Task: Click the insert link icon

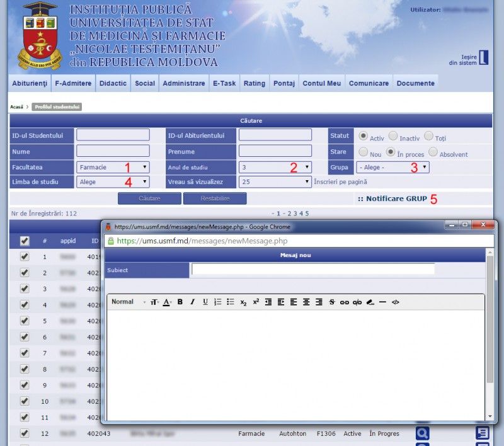Action: coord(345,302)
